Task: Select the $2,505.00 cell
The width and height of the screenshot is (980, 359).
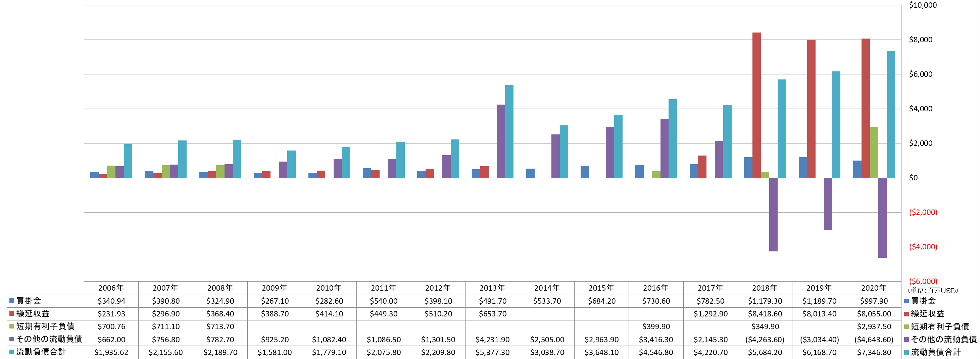Action: 547,339
